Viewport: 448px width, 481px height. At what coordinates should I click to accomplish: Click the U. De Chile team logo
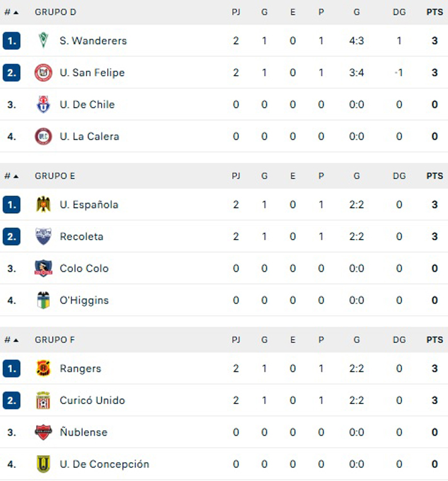43,104
